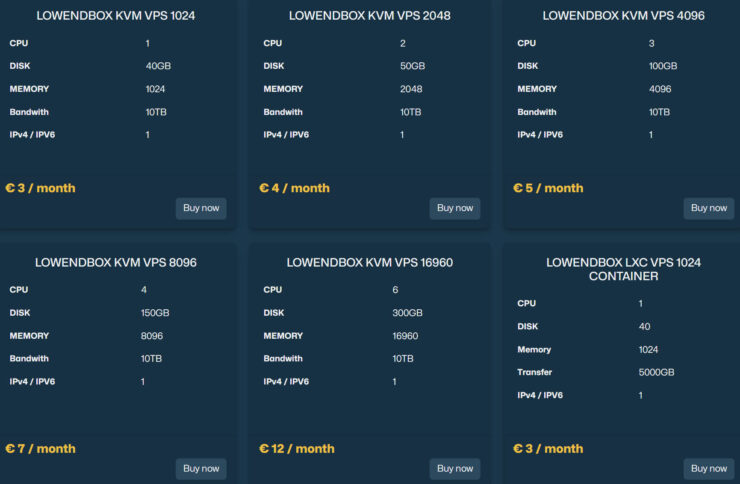Buy the LOWENDBOX KVM VPS 4096 plan

click(x=709, y=208)
